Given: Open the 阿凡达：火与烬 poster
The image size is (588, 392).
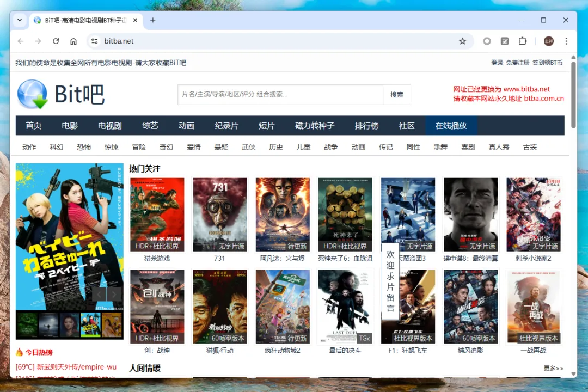Looking at the screenshot, I should point(283,215).
